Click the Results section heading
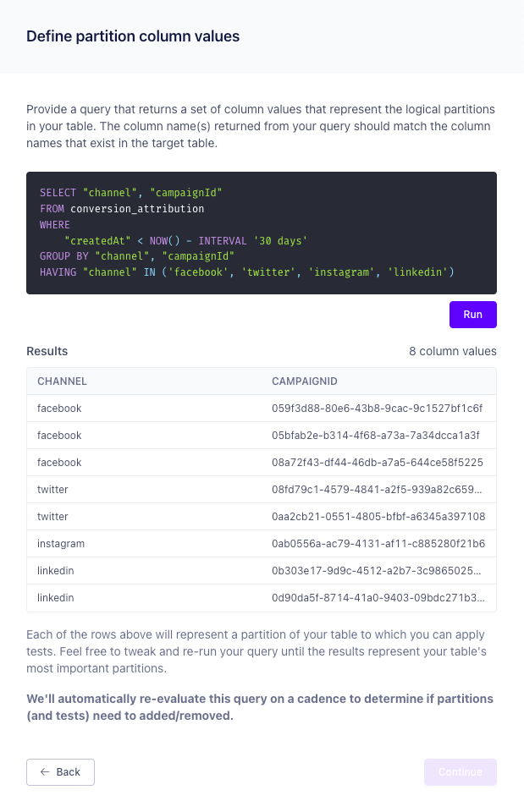Viewport: 524px width, 812px height. click(x=47, y=351)
